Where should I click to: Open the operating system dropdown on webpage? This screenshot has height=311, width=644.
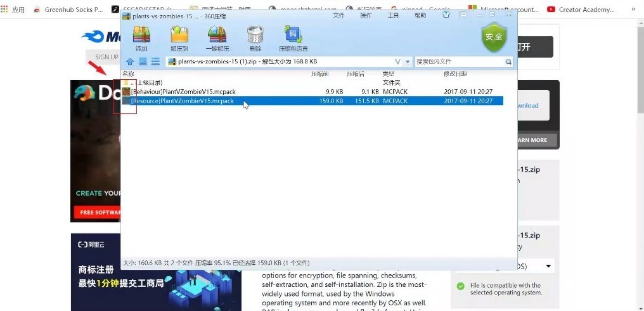pyautogui.click(x=548, y=266)
